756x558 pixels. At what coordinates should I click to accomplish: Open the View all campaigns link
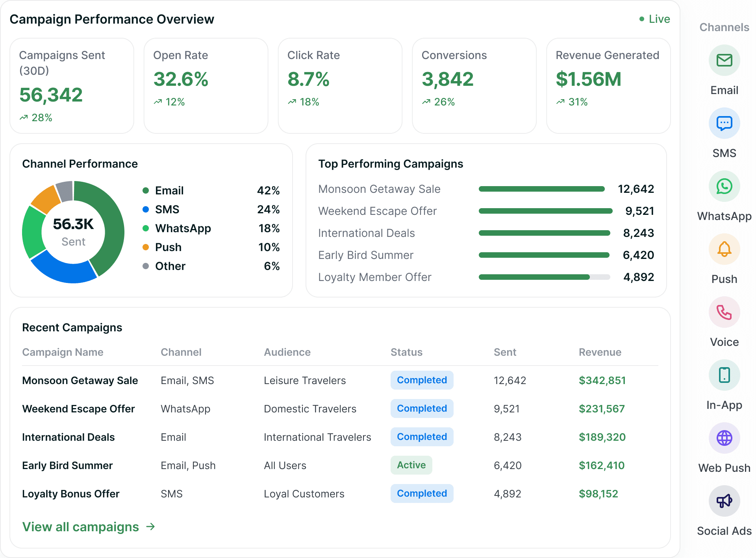click(x=89, y=527)
